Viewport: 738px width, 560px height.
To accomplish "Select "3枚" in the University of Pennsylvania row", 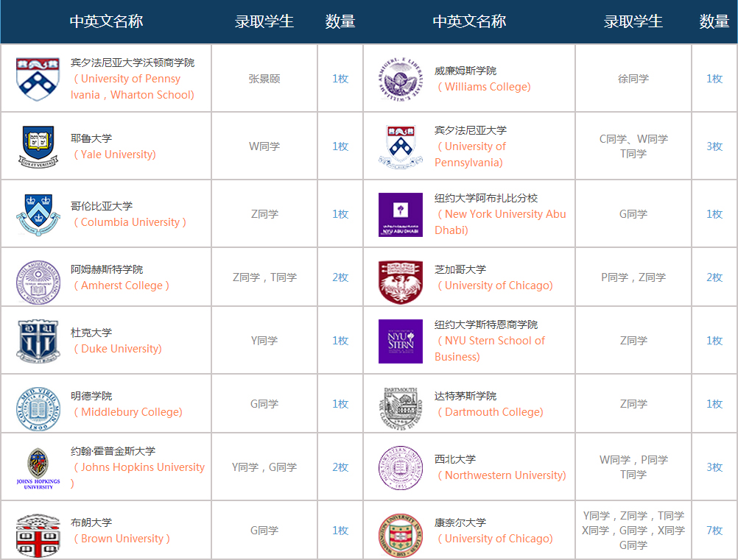I will pyautogui.click(x=714, y=146).
